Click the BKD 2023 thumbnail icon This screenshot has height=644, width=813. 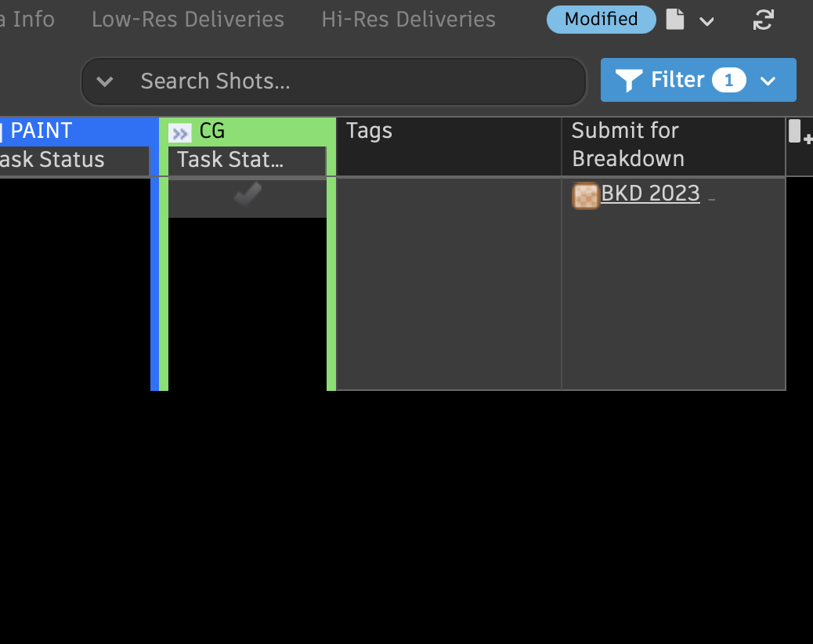pos(585,195)
